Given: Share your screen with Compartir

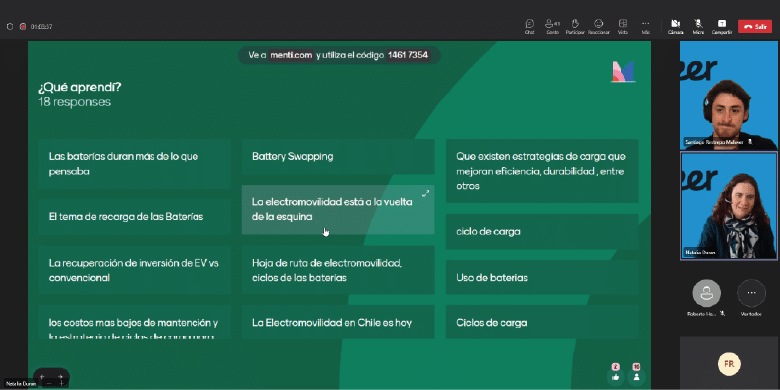Looking at the screenshot, I should click(722, 26).
